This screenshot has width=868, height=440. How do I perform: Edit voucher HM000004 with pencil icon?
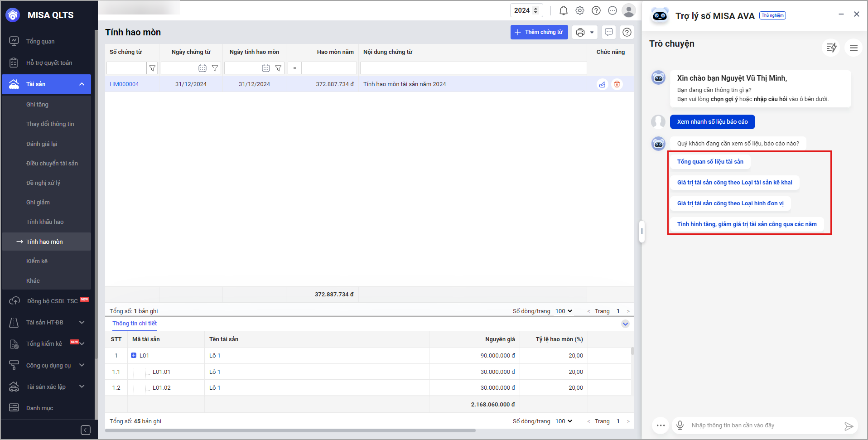602,84
